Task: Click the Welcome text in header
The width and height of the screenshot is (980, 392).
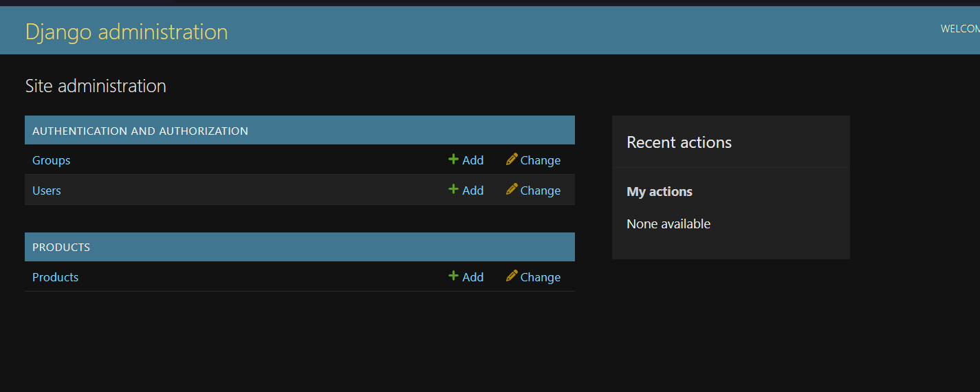Action: tap(960, 29)
